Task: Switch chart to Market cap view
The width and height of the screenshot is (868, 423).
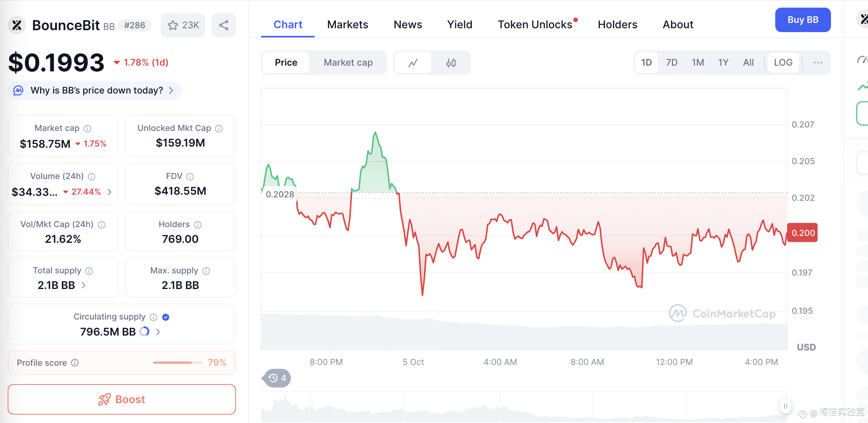Action: pyautogui.click(x=348, y=63)
